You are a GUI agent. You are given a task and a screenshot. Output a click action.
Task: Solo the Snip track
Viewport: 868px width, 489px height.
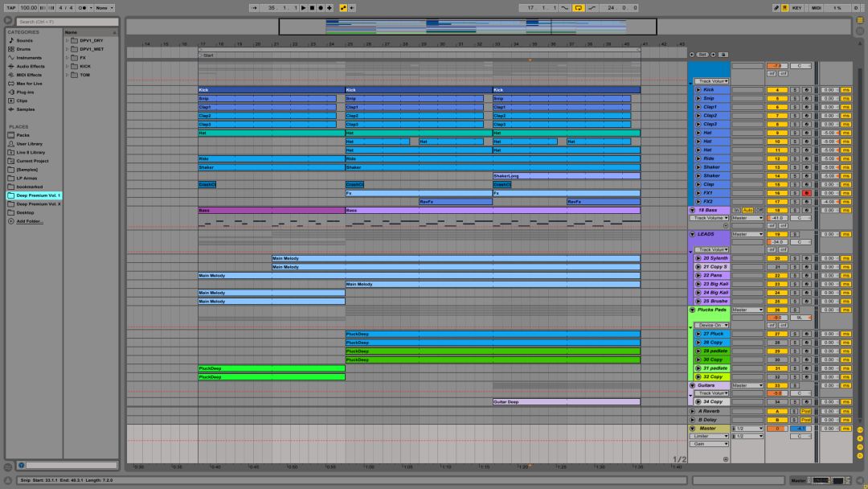coord(794,99)
